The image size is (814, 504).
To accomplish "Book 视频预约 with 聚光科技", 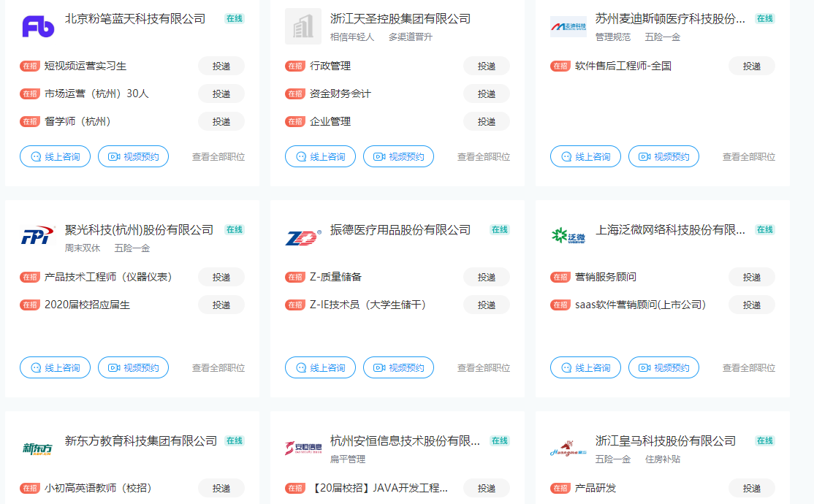I will (x=133, y=367).
